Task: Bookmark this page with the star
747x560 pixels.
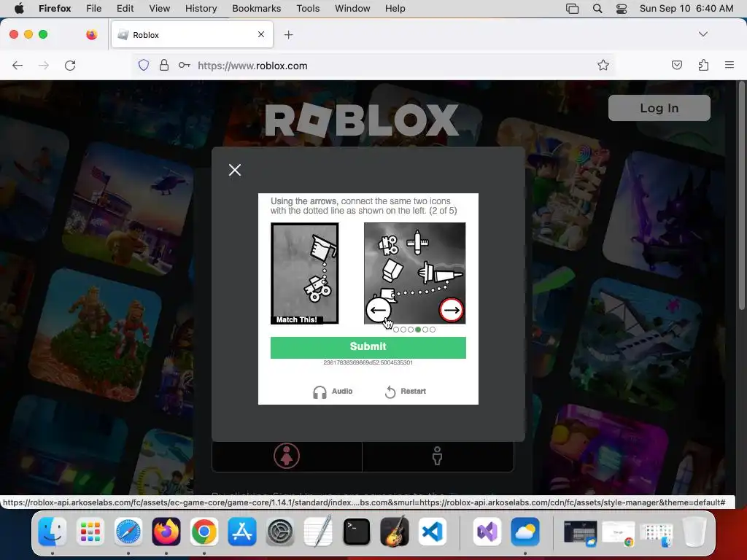Action: click(603, 65)
